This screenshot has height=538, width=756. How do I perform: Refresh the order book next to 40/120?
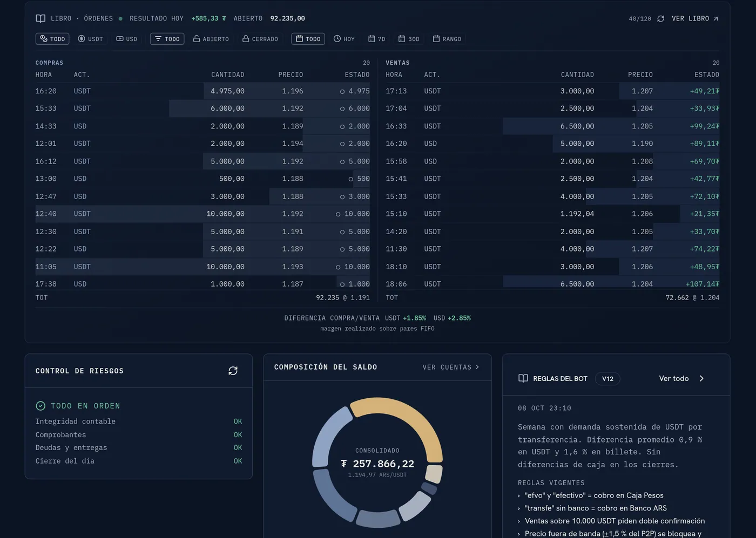pos(660,18)
